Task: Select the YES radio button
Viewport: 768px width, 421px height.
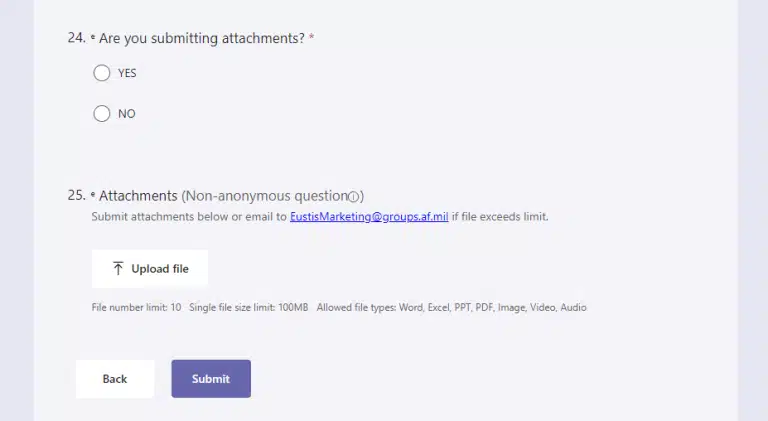Action: pos(101,73)
